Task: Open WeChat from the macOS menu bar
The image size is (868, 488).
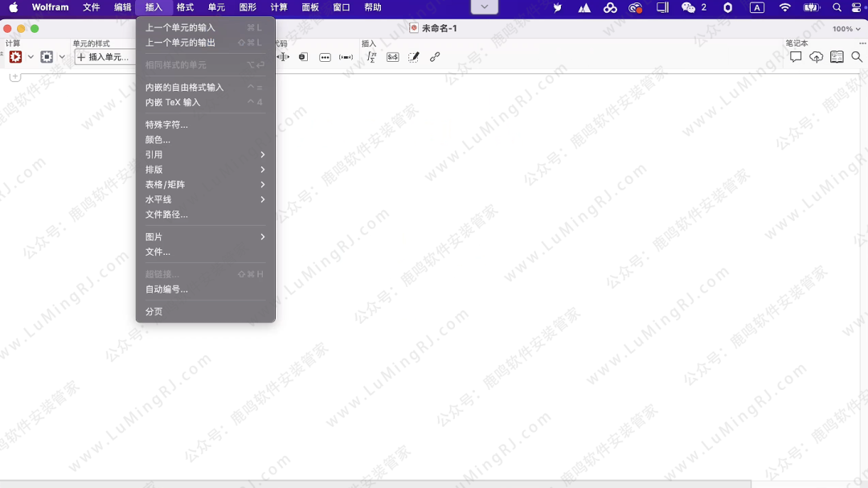Action: point(689,7)
